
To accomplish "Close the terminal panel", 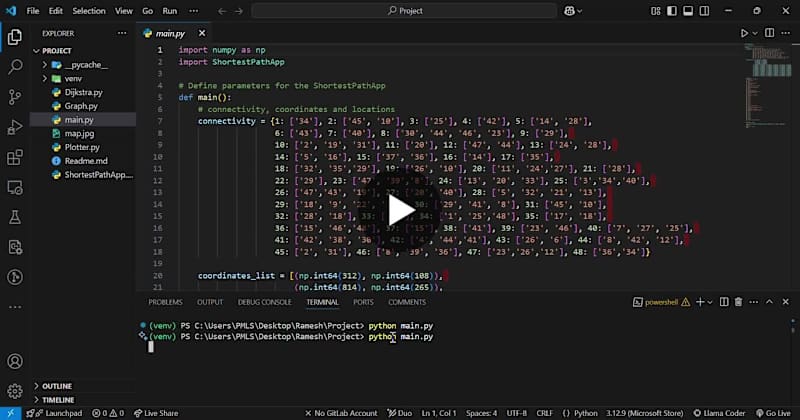I will [786, 302].
